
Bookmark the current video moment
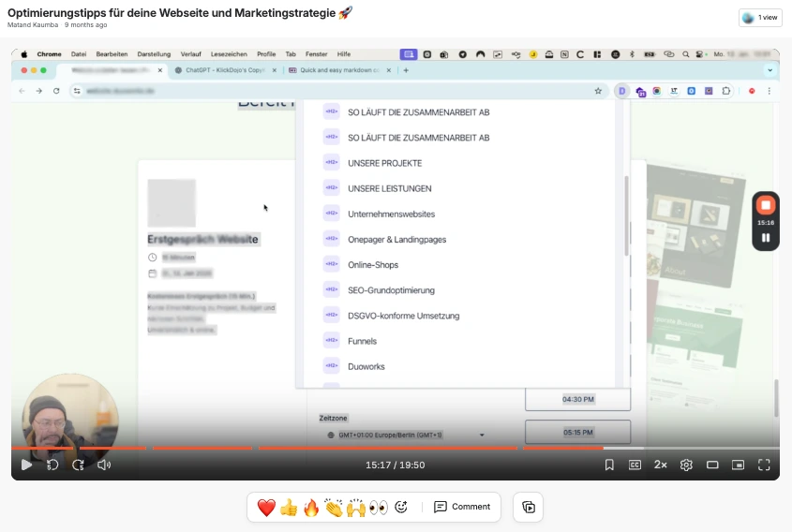point(609,465)
